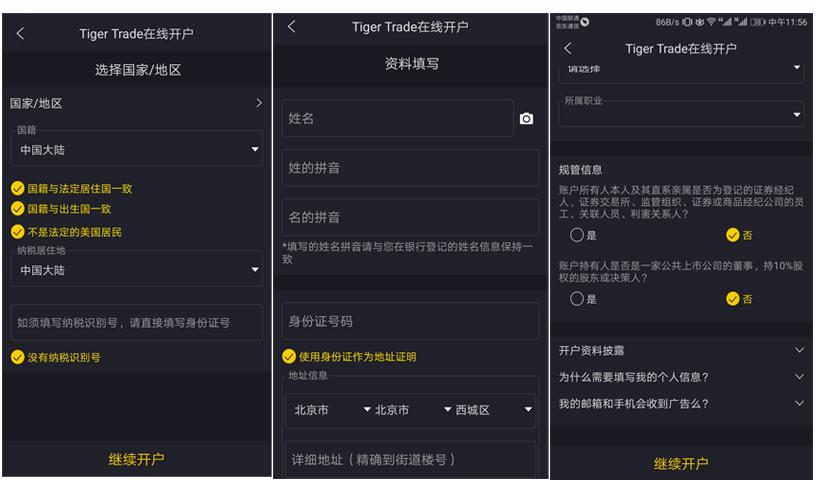Tap the camera icon beside 姓名 field
Screen dimensions: 816x490
(x=526, y=119)
